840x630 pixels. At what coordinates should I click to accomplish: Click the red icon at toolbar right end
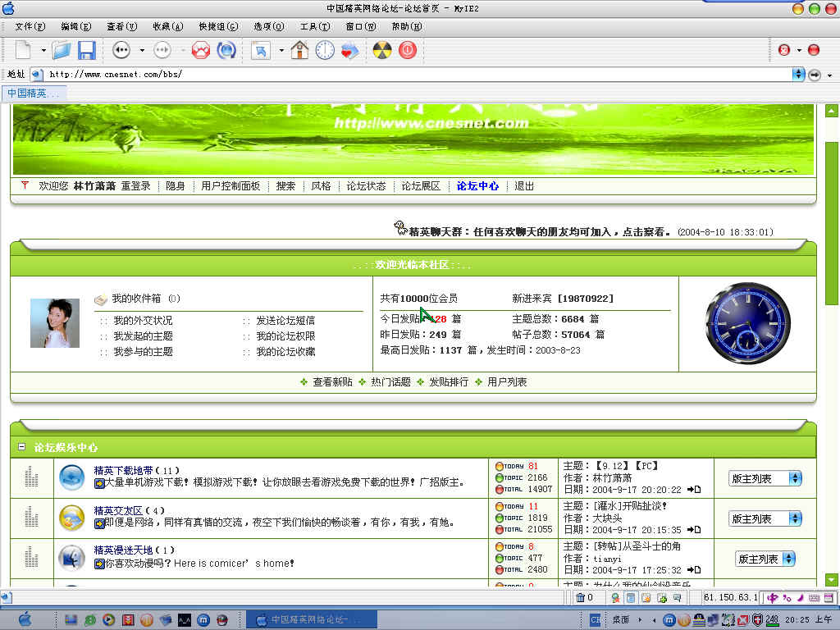coord(813,50)
